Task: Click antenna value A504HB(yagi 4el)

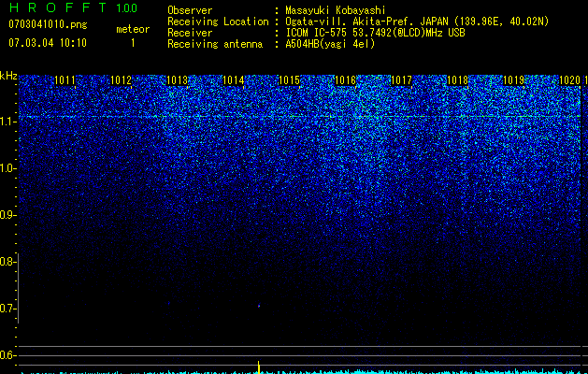Action: tap(330, 44)
